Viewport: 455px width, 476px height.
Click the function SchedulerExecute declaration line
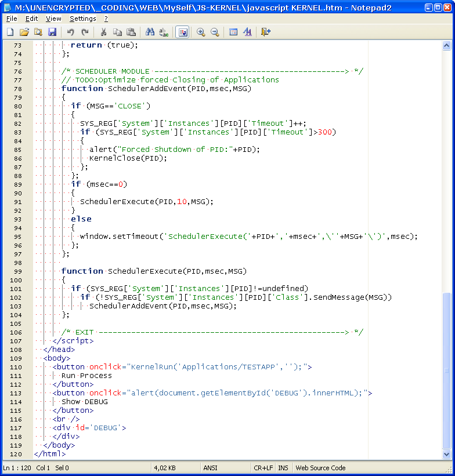coord(154,271)
